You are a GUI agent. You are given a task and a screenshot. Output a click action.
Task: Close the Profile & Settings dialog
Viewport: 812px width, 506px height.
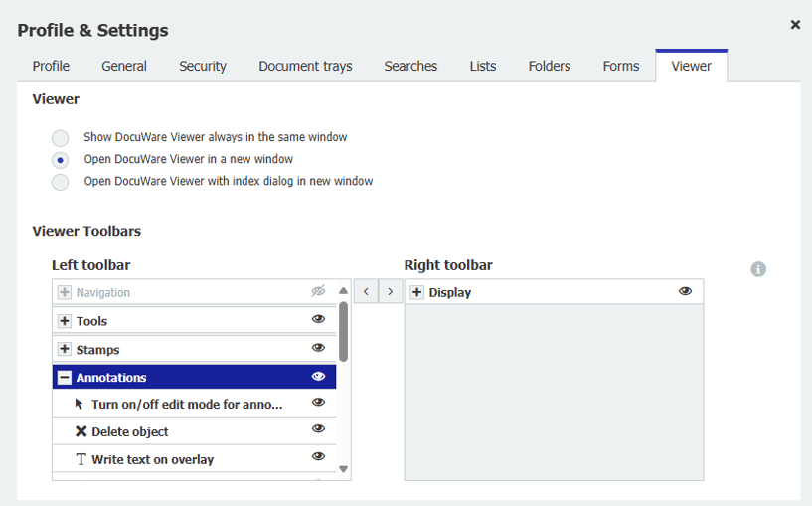(795, 25)
